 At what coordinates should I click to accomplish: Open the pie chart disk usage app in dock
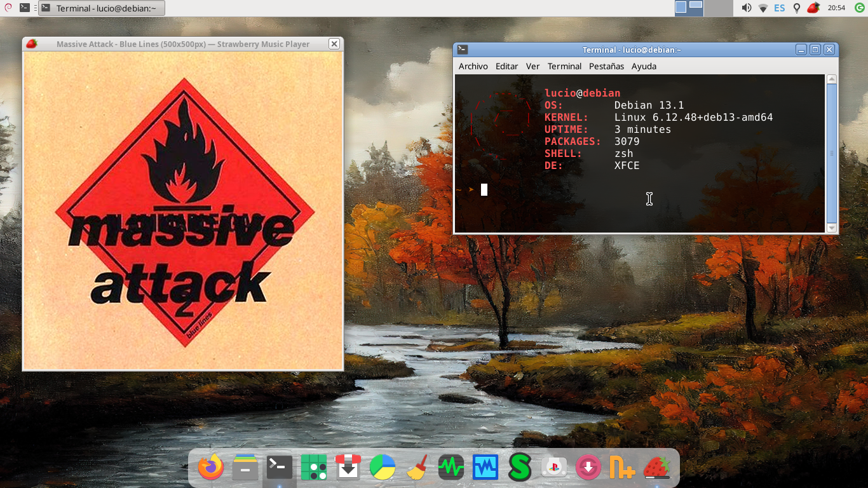tap(383, 468)
